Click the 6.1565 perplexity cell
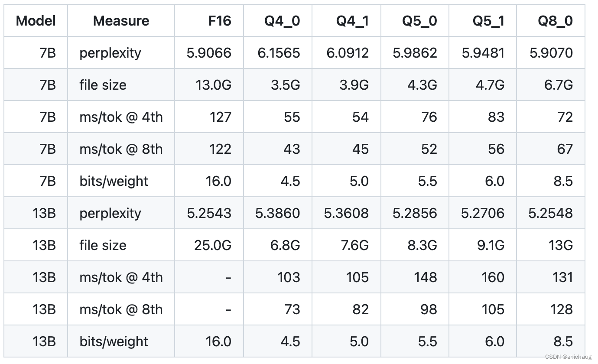This screenshot has width=598, height=364. 279,53
